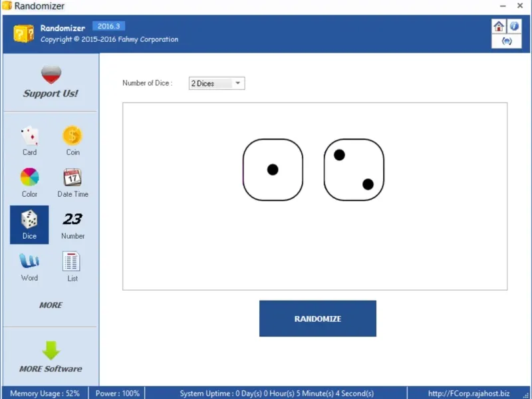532x399 pixels.
Task: Open the Coin flip randomizer
Action: (72, 141)
